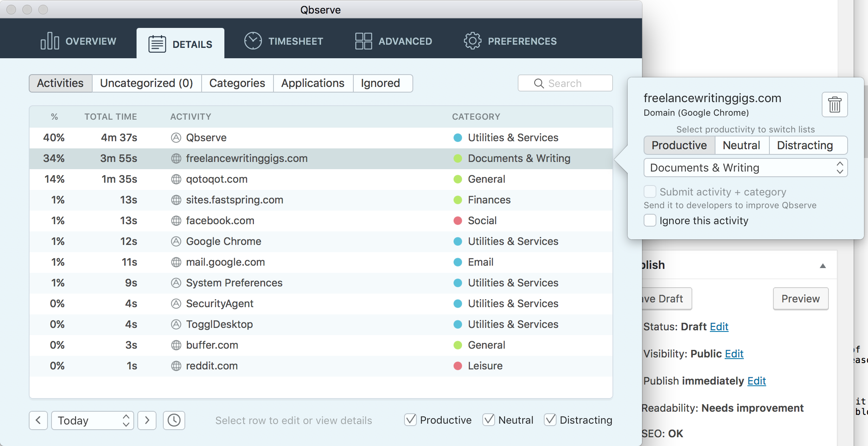This screenshot has width=868, height=446.
Task: Click Preview button in browser window
Action: [801, 298]
